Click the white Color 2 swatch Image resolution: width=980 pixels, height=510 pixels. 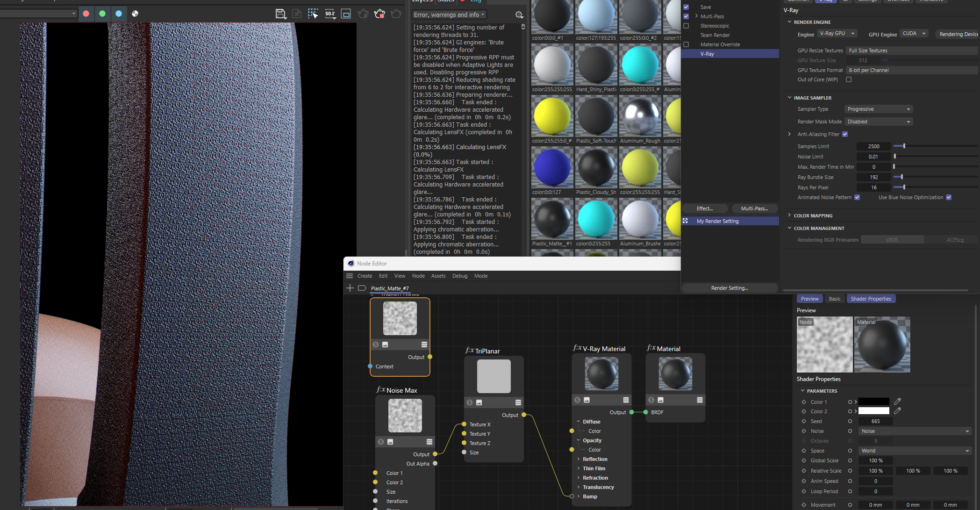[873, 411]
